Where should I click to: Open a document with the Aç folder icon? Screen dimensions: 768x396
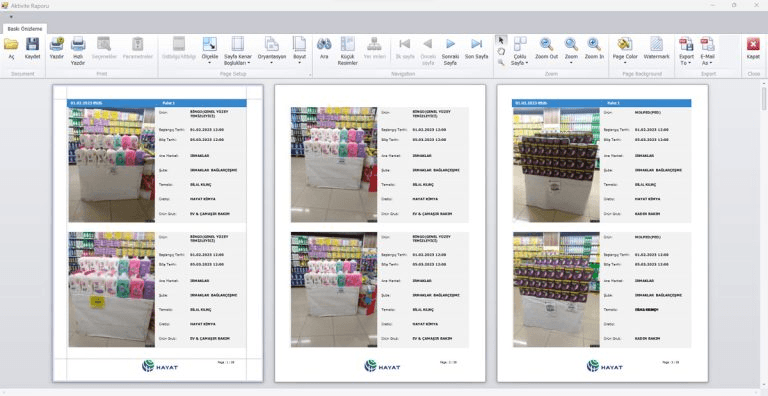coord(11,49)
